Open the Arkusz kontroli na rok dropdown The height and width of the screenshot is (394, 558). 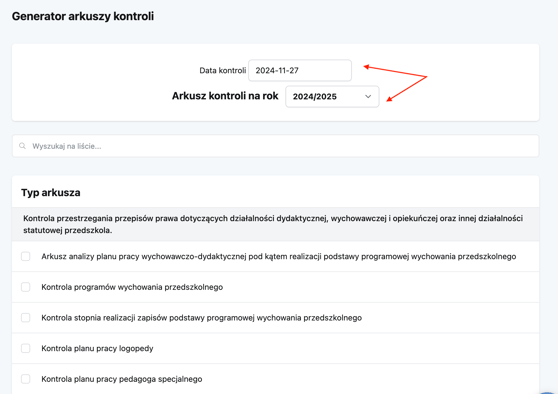coord(332,96)
